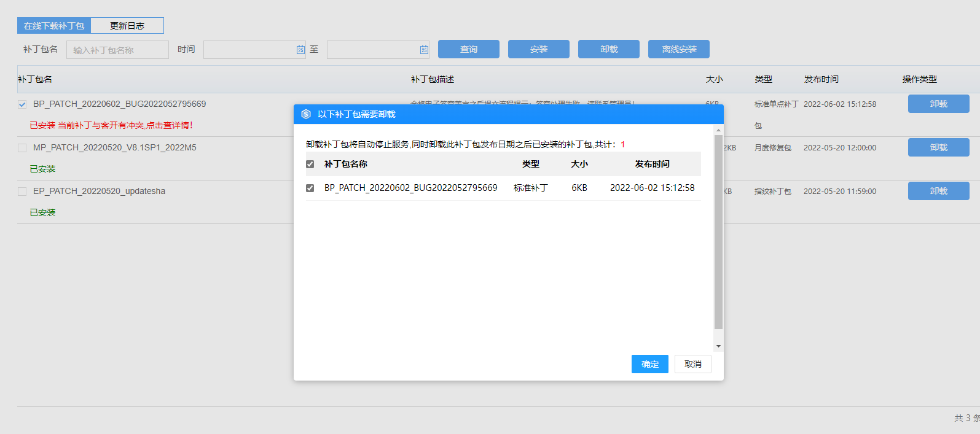Image resolution: width=980 pixels, height=434 pixels.
Task: Switch to the 更新日志 tab
Action: (127, 26)
